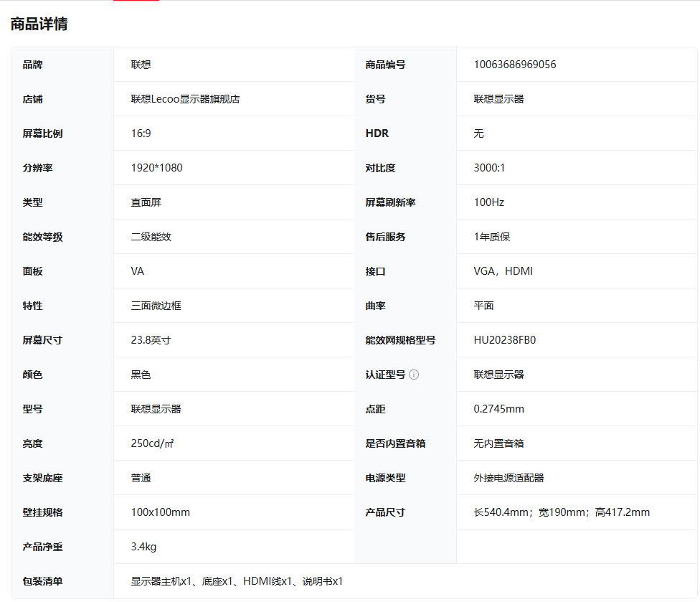The height and width of the screenshot is (602, 700).
Task: Select the product number 10063686969056
Action: (x=514, y=65)
